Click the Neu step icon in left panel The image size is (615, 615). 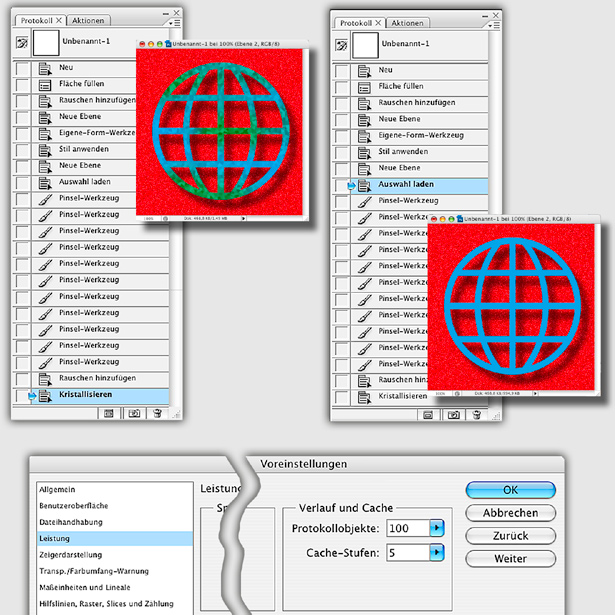[45, 69]
